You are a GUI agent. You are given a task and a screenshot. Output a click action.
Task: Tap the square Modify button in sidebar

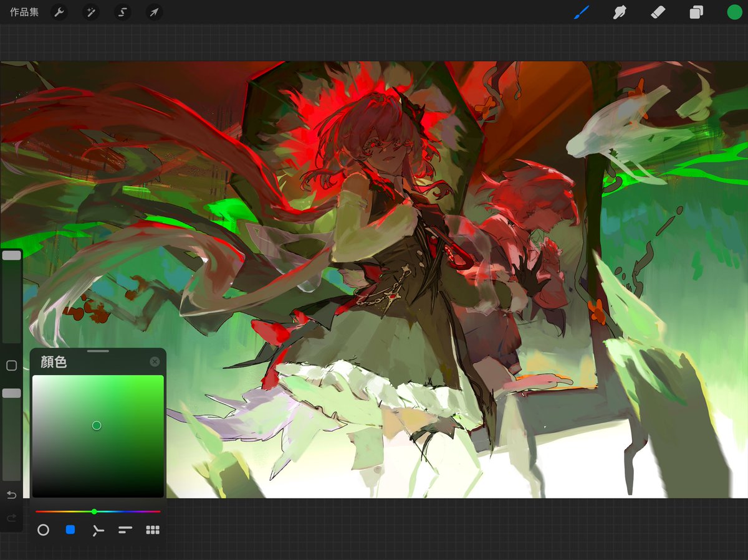pyautogui.click(x=11, y=366)
